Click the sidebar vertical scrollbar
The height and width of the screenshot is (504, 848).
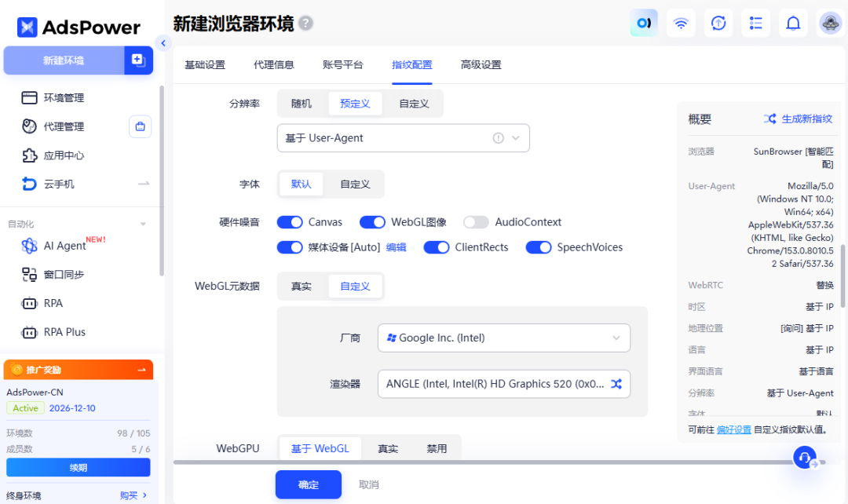[161, 181]
